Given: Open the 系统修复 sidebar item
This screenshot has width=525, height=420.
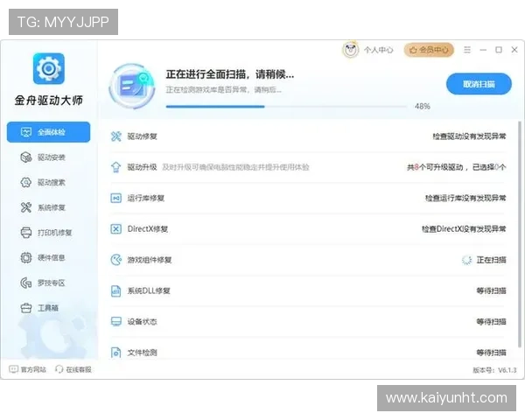Looking at the screenshot, I should 48,207.
